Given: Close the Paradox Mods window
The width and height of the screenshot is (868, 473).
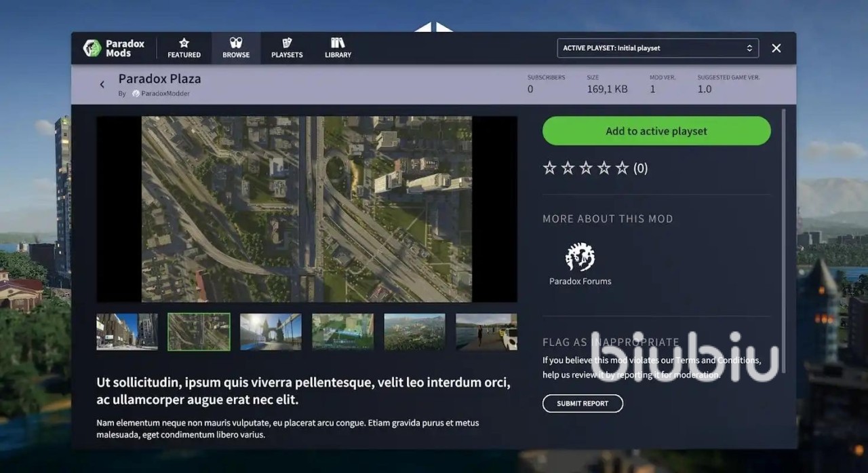Looking at the screenshot, I should (776, 48).
